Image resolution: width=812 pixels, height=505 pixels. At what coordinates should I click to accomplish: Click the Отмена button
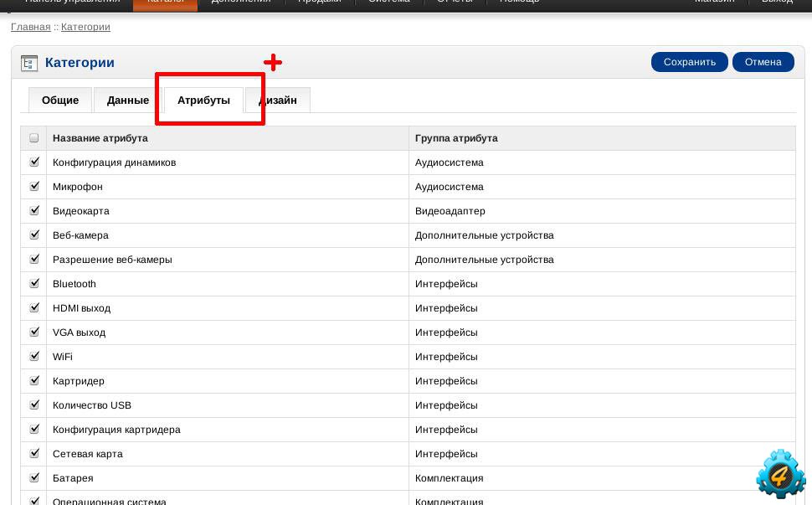[763, 62]
